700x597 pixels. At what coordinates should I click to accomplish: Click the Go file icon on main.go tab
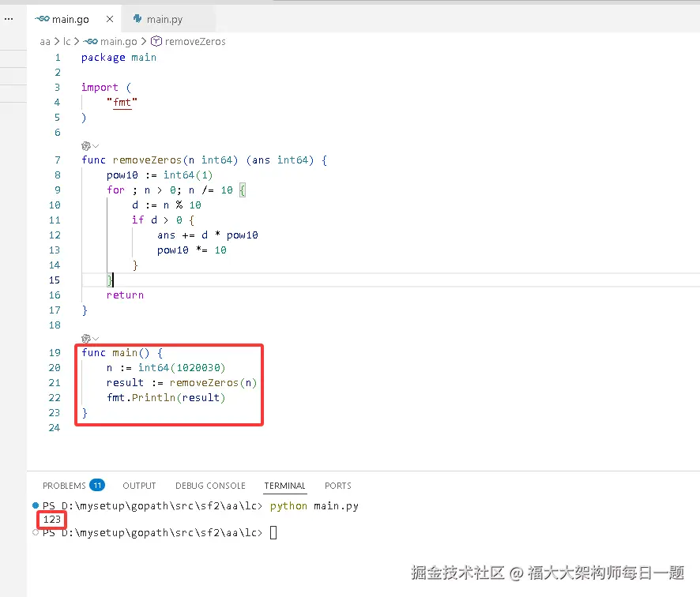[x=42, y=19]
